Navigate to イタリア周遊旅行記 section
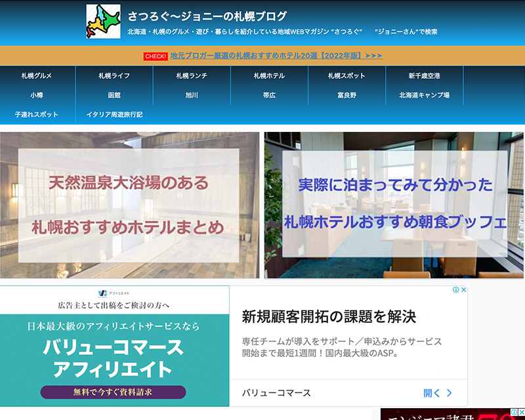 coord(114,114)
